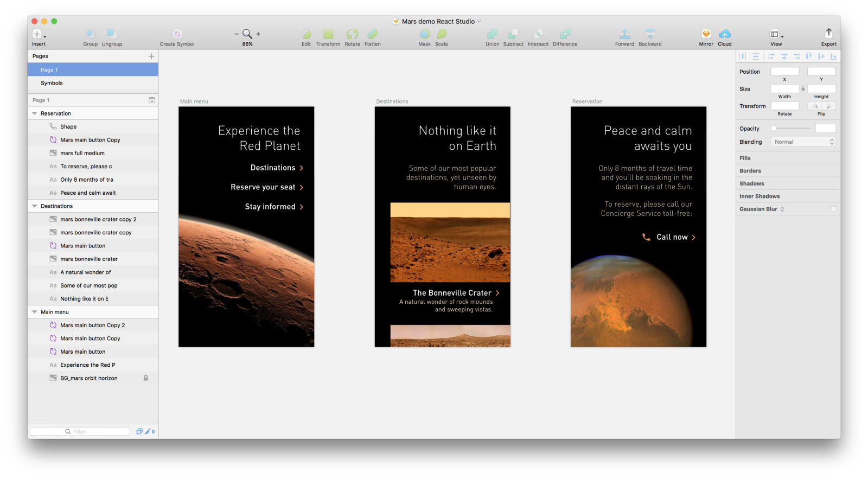Toggle the size aspect ratio lock
868x478 pixels.
(x=803, y=88)
